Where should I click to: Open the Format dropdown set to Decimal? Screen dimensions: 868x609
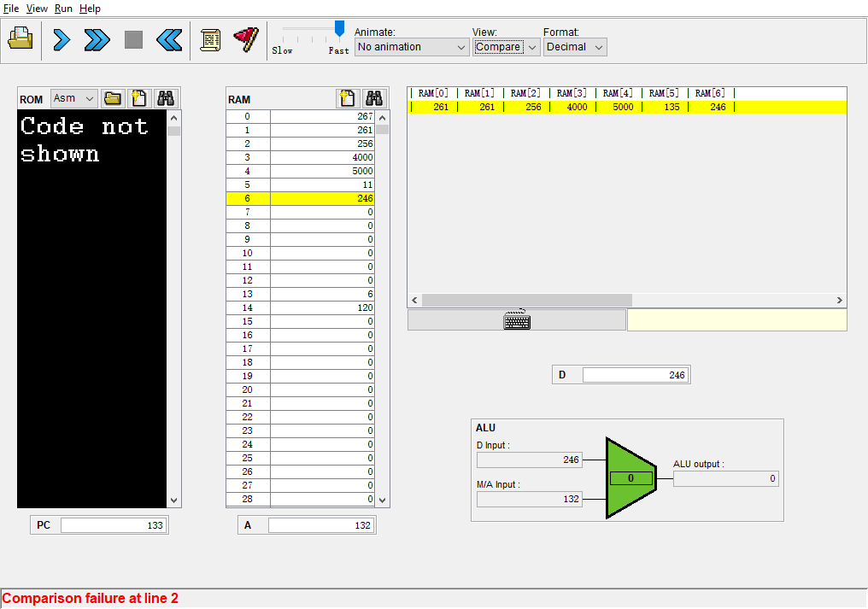coord(575,47)
